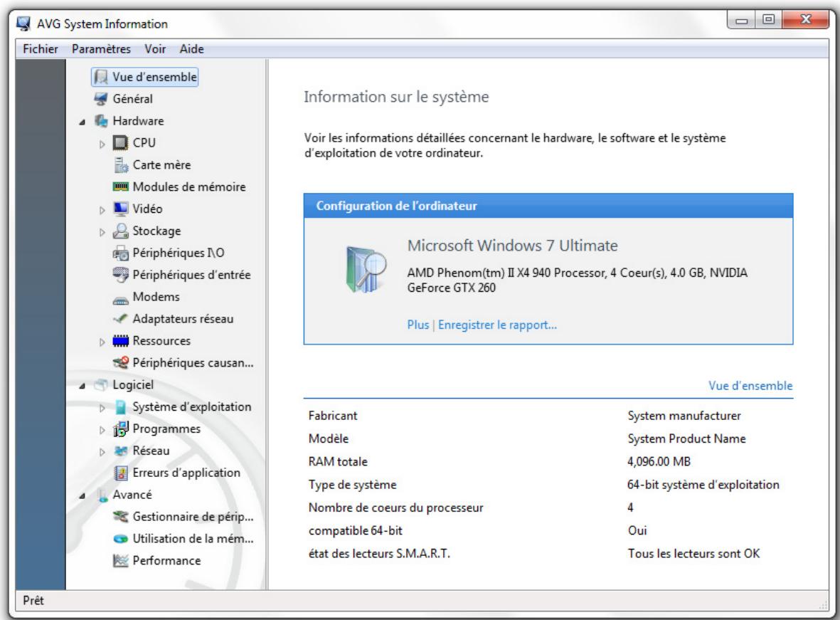Click the 4,096.00 MB RAM value
This screenshot has height=620, width=840.
(x=659, y=461)
